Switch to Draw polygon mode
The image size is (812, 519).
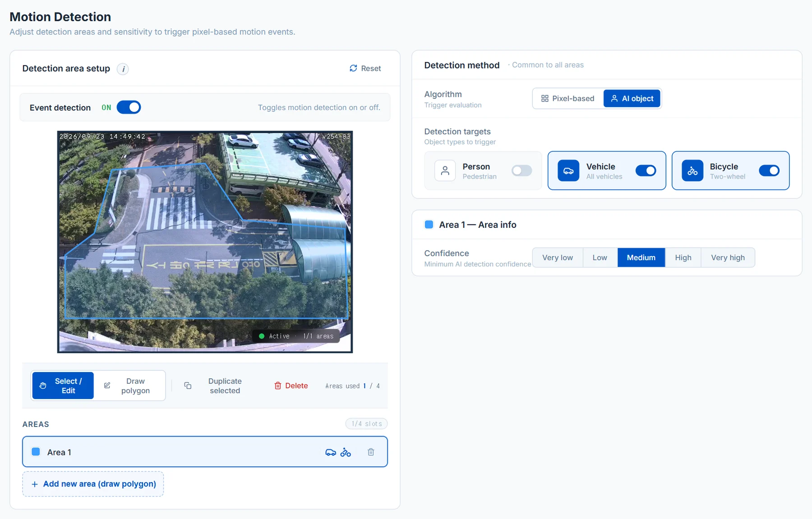(x=129, y=386)
